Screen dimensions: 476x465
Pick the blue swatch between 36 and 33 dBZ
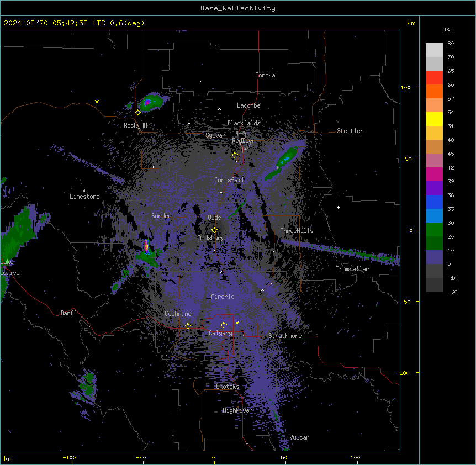coord(434,202)
